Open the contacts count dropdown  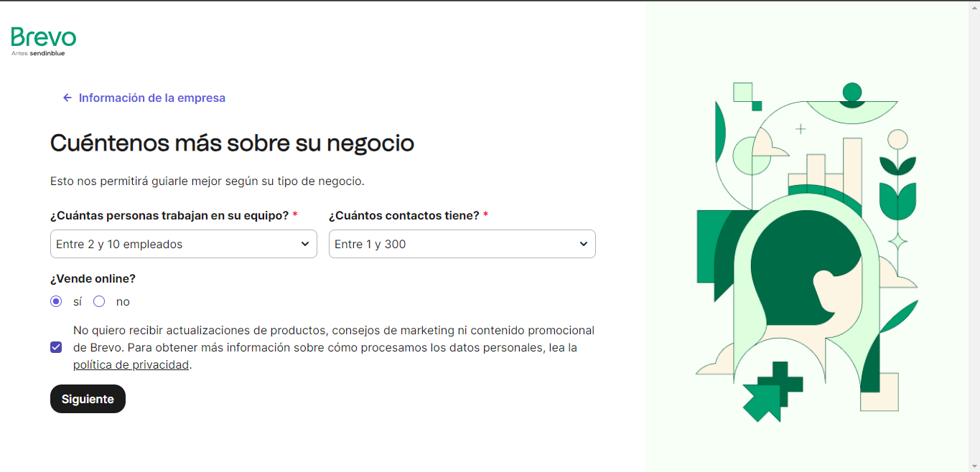[462, 244]
